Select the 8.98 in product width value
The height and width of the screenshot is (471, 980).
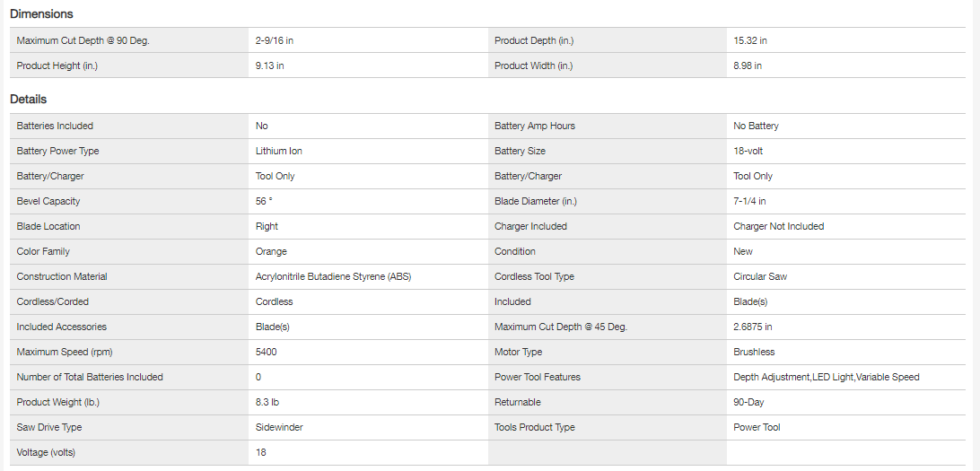(x=748, y=65)
